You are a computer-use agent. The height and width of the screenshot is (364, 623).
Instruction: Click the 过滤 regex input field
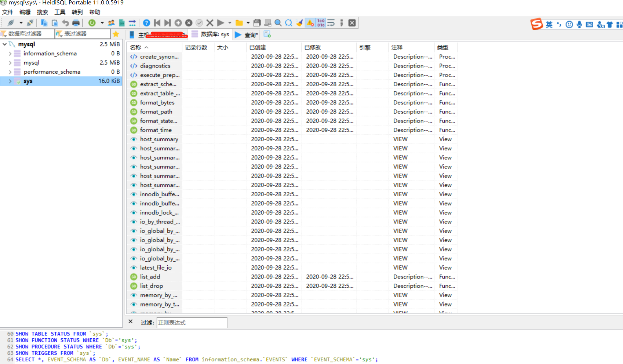192,323
